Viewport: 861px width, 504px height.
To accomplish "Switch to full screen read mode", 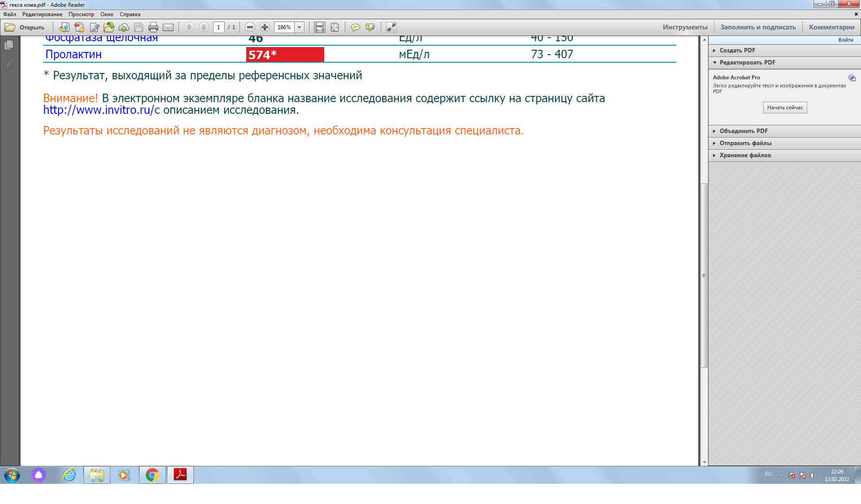I will [x=391, y=27].
